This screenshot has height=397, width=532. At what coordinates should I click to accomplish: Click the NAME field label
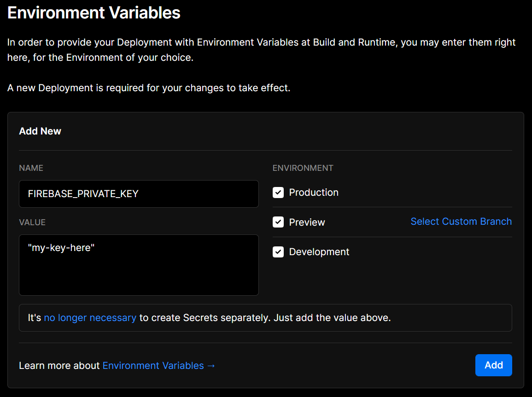pos(31,168)
